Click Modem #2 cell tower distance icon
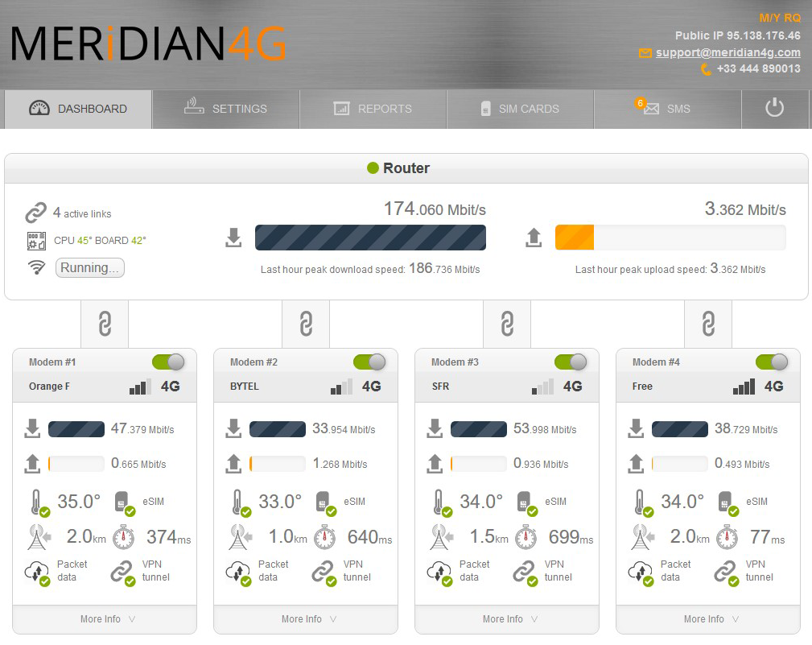 240,537
